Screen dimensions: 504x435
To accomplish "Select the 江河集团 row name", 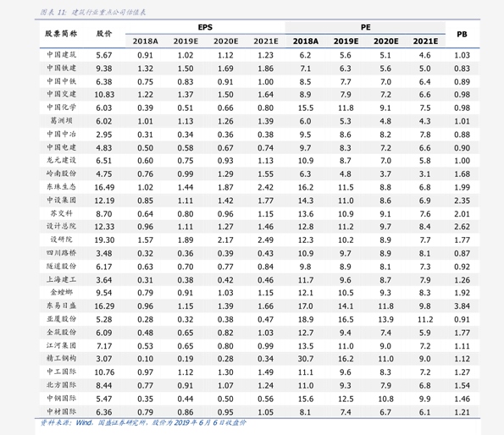I will click(x=61, y=346).
